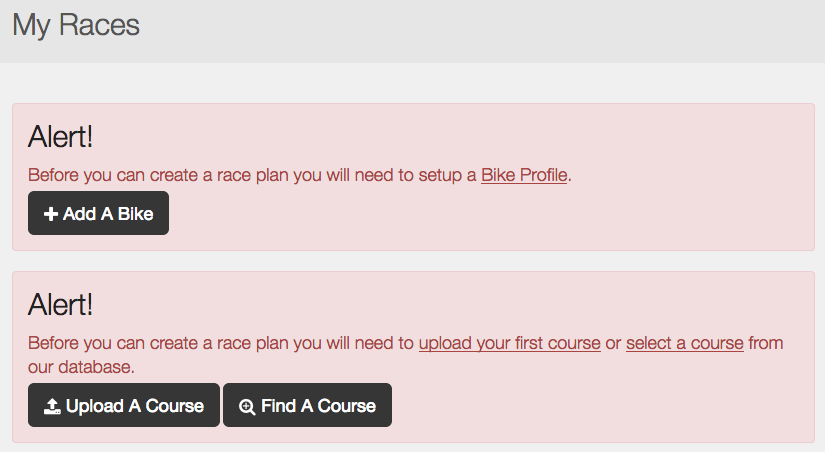Viewport: 825px width, 452px height.
Task: Click the magnifier icon on Find A Course
Action: coord(247,407)
